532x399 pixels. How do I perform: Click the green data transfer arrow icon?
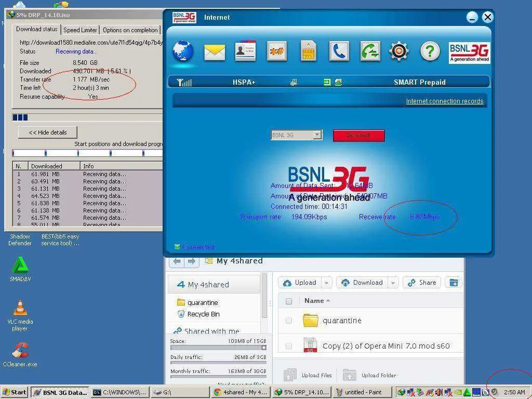(327, 83)
